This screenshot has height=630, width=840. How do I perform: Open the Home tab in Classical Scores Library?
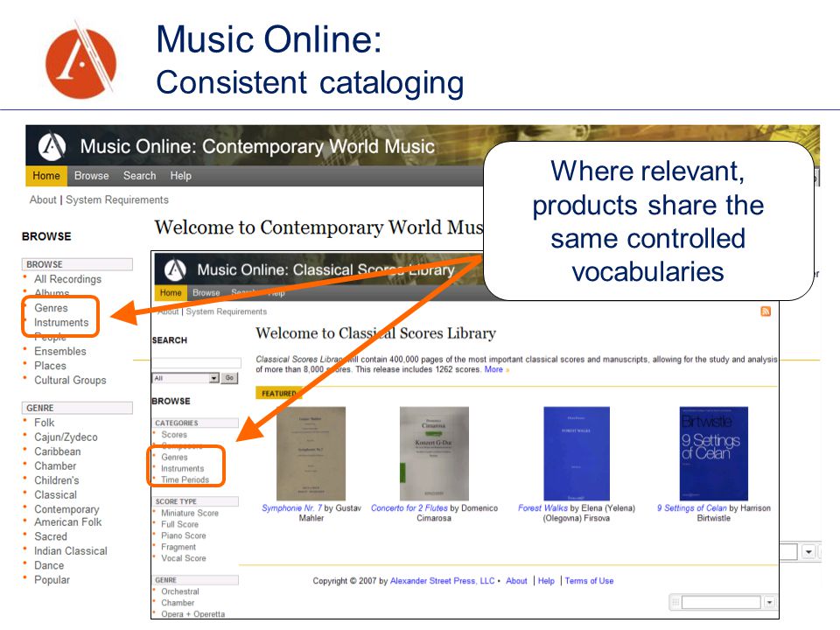coord(171,292)
